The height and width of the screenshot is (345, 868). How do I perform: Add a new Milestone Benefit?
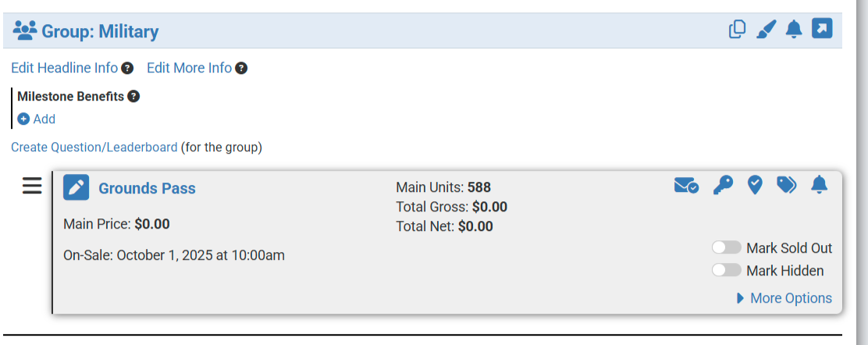pos(37,119)
